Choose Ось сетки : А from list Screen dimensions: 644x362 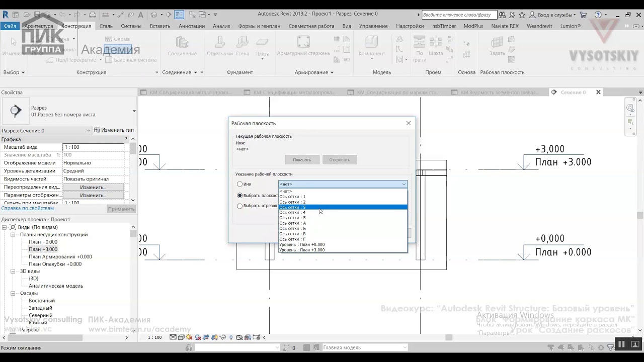tap(343, 223)
